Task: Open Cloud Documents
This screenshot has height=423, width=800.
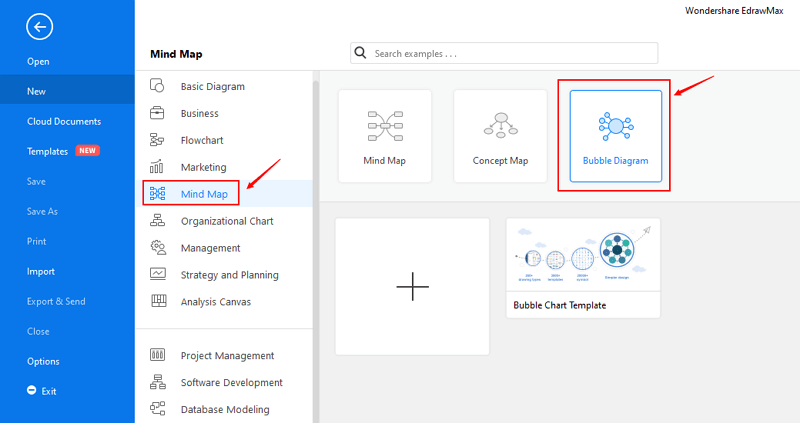Action: 64,121
